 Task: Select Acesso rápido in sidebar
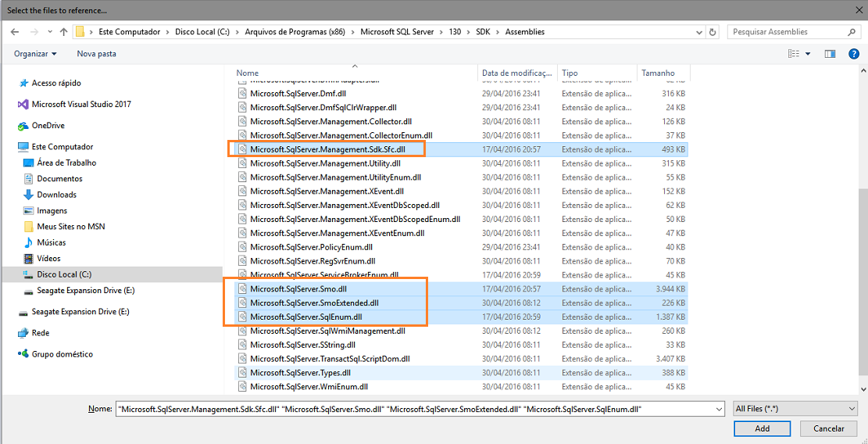[56, 83]
